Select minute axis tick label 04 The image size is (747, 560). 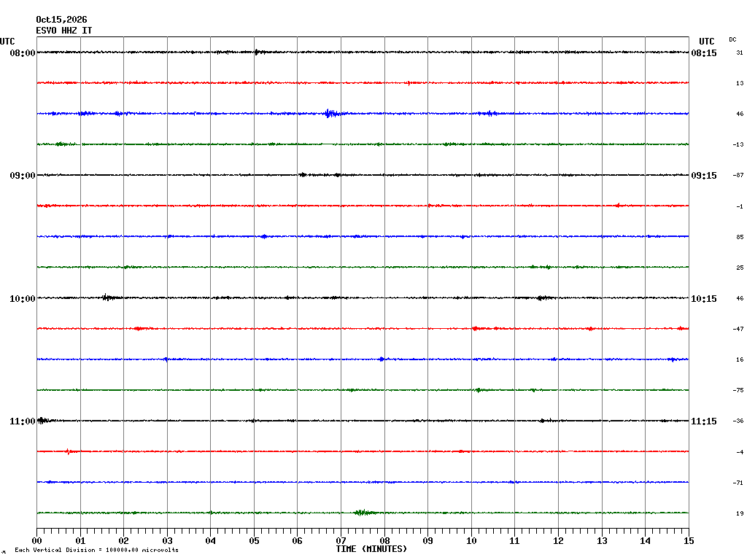pyautogui.click(x=211, y=540)
